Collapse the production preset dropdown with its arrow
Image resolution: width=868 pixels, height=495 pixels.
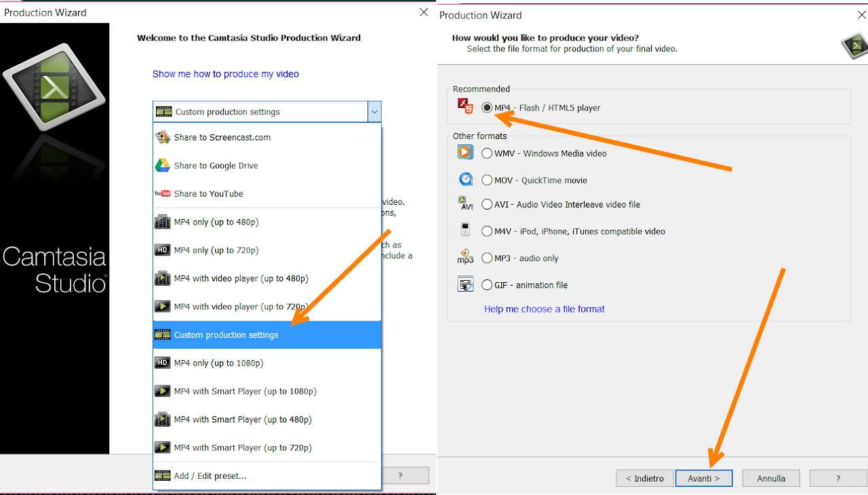(374, 112)
